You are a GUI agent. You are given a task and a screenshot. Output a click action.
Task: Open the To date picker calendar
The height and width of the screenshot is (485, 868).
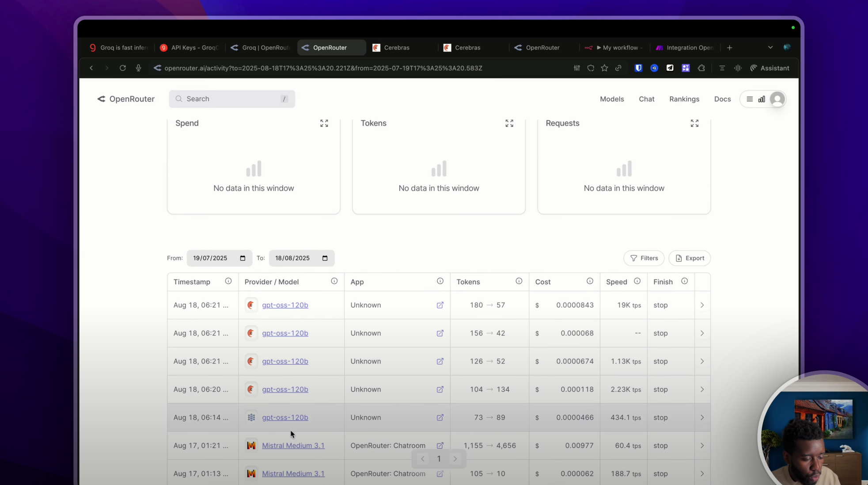click(x=325, y=258)
